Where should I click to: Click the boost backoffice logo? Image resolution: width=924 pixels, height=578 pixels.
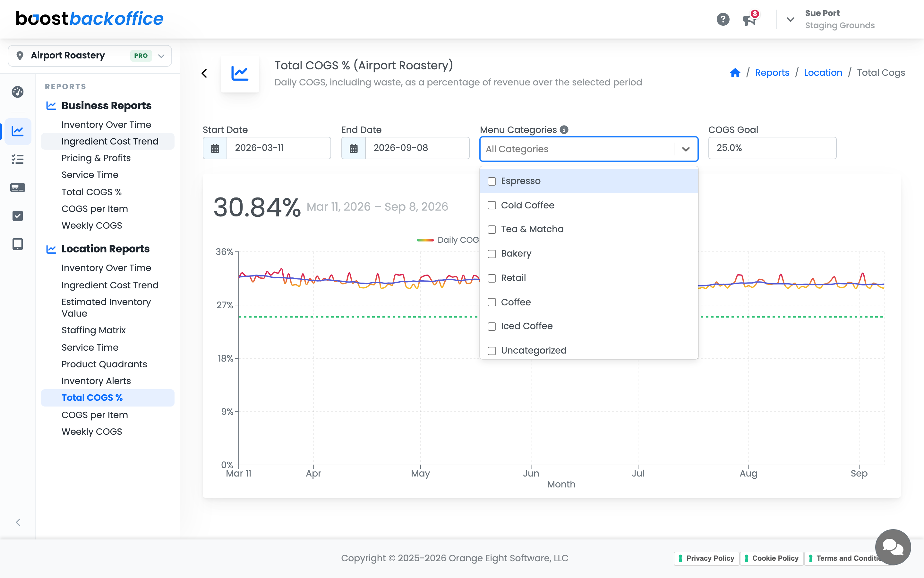coord(90,18)
